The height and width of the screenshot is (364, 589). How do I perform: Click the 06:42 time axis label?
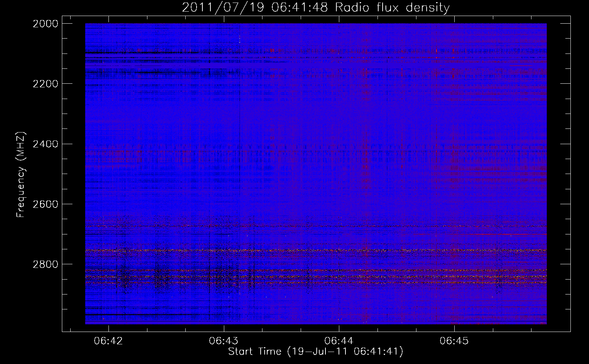click(108, 341)
